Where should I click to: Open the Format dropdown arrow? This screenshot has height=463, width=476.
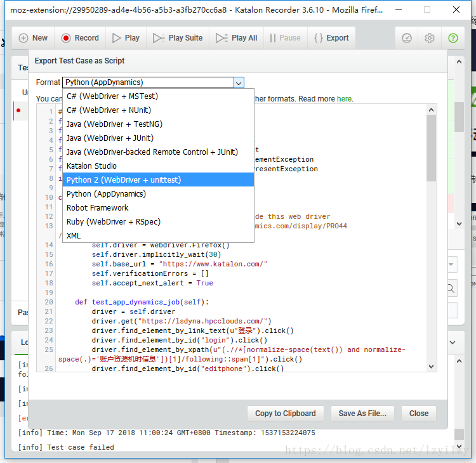point(239,82)
